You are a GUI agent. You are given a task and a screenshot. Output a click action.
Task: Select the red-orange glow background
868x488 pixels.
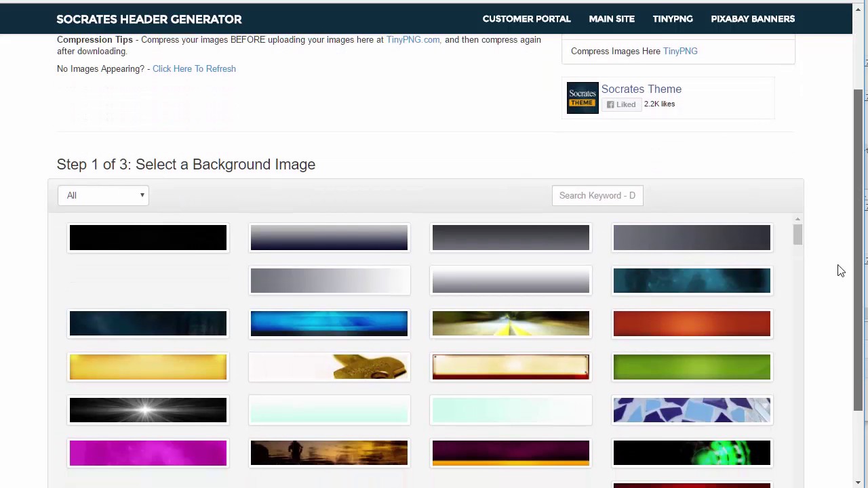[692, 324]
